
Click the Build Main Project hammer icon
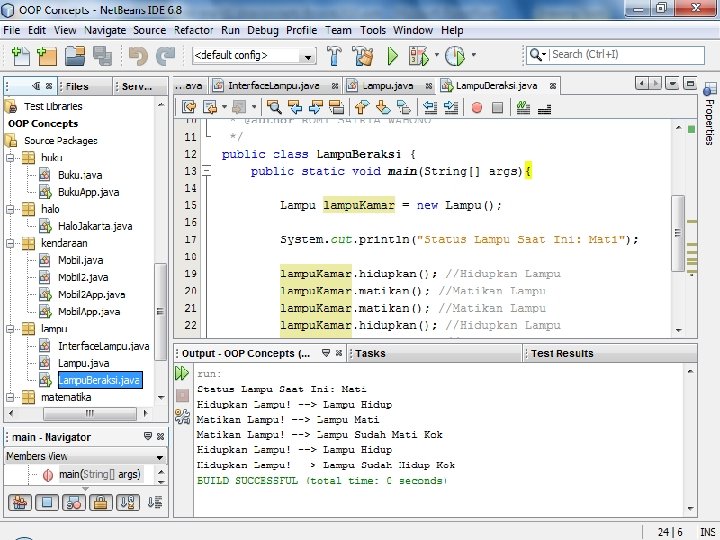(x=335, y=55)
